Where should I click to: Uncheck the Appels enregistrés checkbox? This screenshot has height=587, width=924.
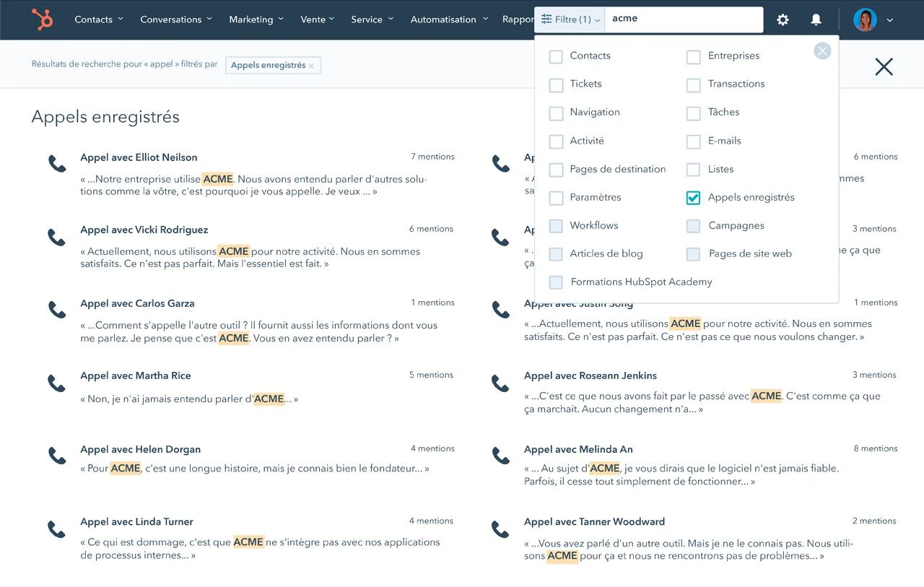[693, 198]
